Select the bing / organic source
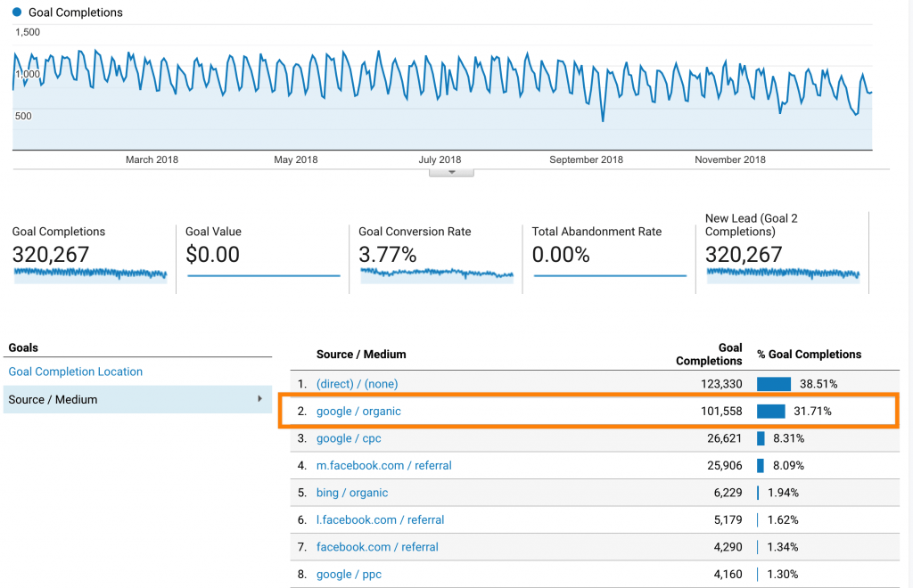The image size is (913, 588). [351, 493]
